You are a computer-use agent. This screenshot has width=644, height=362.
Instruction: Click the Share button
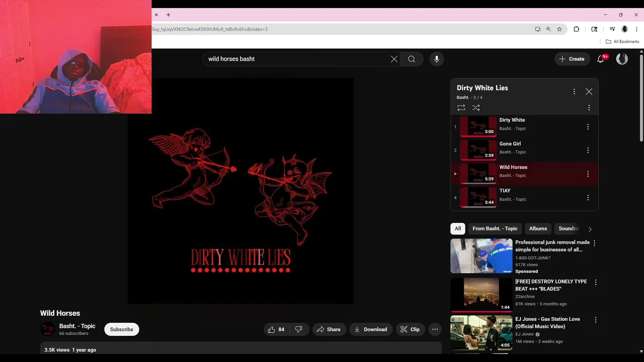329,329
